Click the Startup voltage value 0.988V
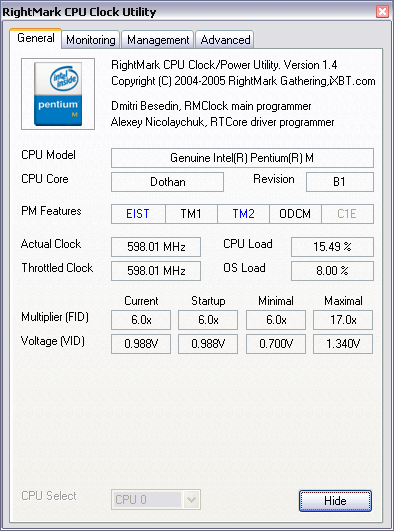Image resolution: width=394 pixels, height=531 pixels. 208,344
